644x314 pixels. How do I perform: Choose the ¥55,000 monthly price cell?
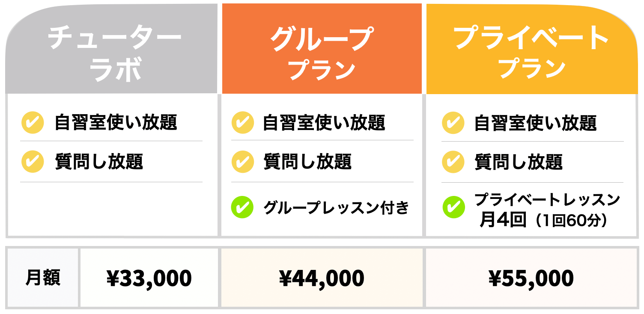(x=531, y=278)
